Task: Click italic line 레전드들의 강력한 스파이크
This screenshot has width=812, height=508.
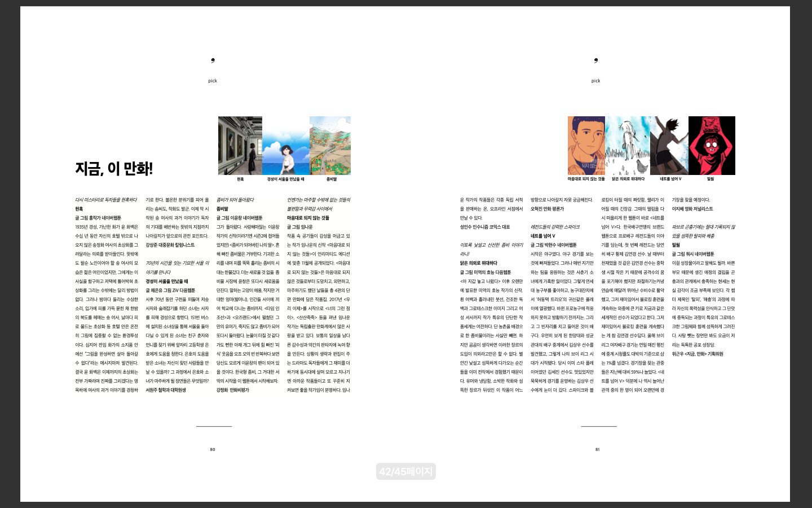Action: coord(555,227)
